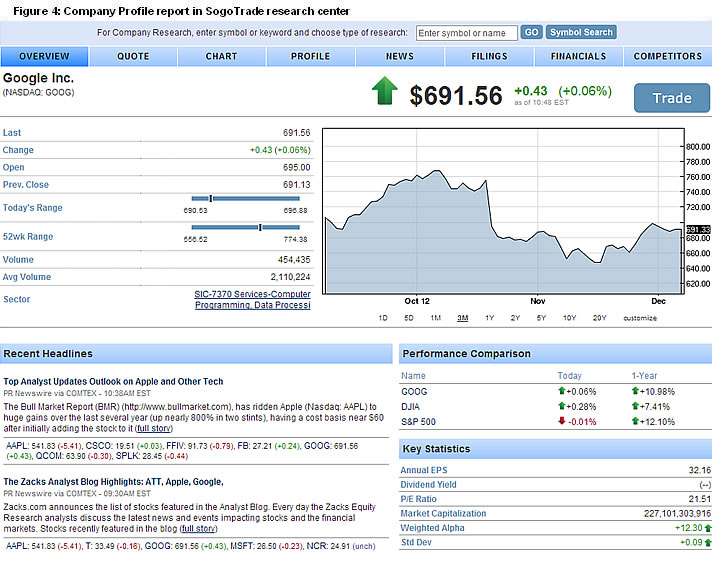
Task: Open the OVERVIEW tab
Action: pos(44,56)
